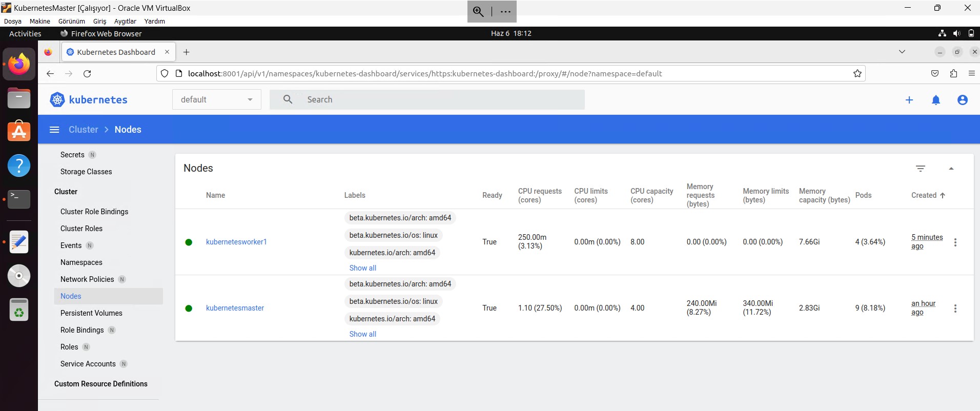980x411 pixels.
Task: Open Persistent Volumes in the sidebar
Action: 91,313
